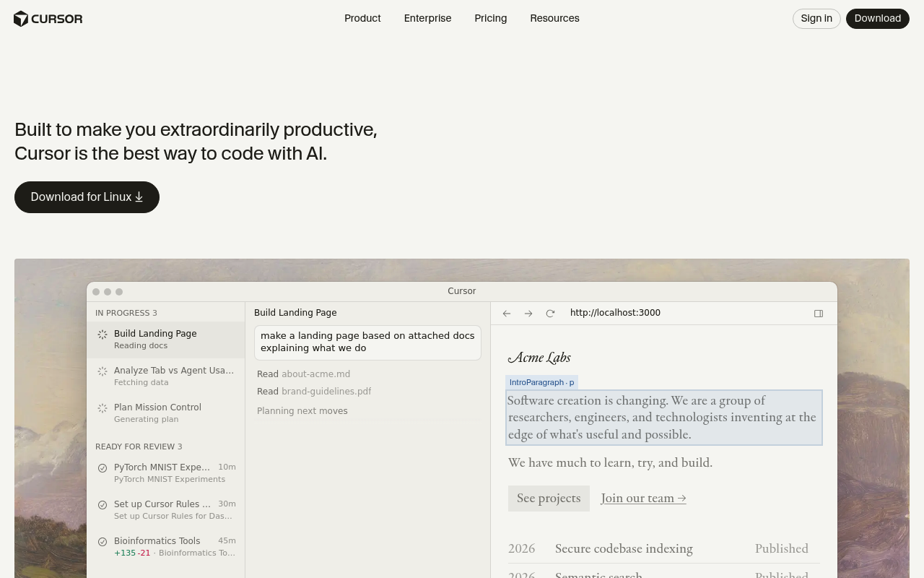The height and width of the screenshot is (578, 924).
Task: Click the Sign in button
Action: 816,19
